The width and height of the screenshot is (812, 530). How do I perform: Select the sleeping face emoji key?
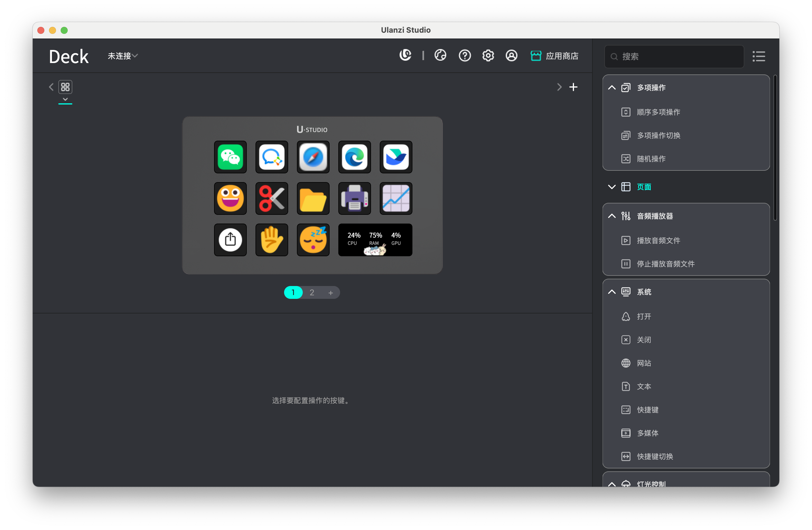(x=313, y=240)
